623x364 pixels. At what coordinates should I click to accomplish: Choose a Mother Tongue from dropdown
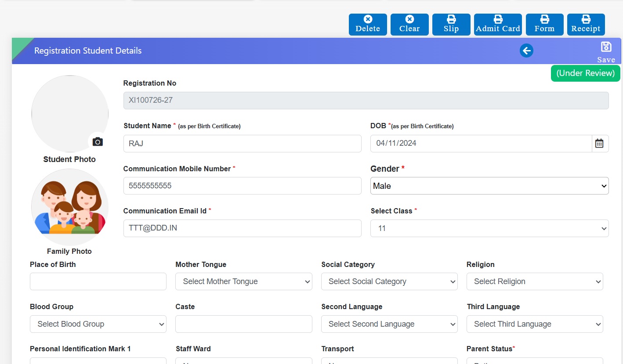click(243, 281)
